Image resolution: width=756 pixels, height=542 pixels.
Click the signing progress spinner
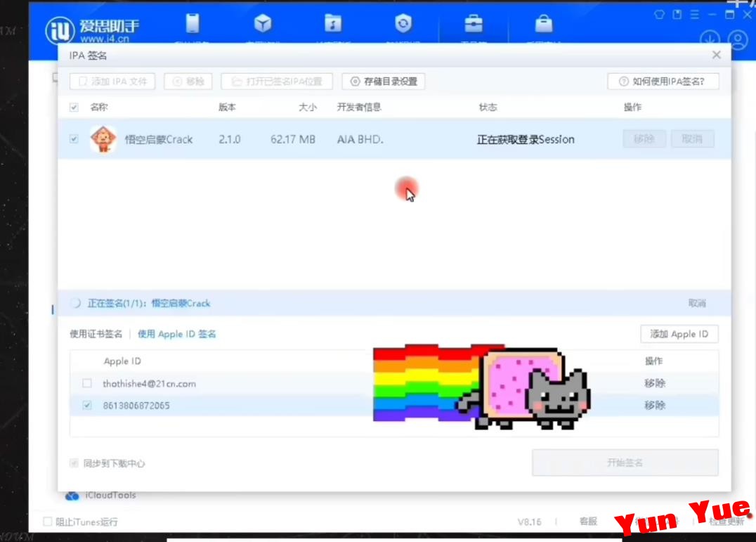[75, 303]
